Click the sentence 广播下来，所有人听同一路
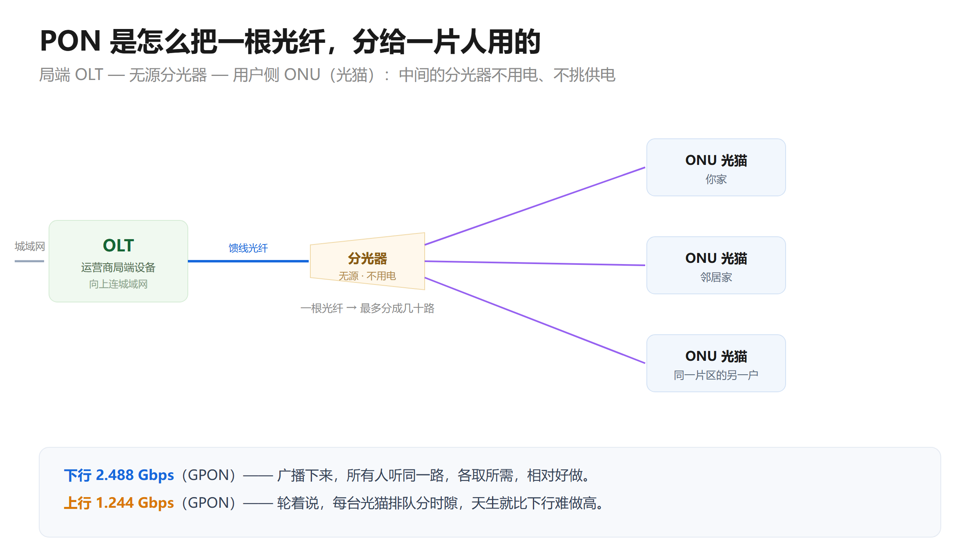The image size is (980, 551). pos(361,475)
